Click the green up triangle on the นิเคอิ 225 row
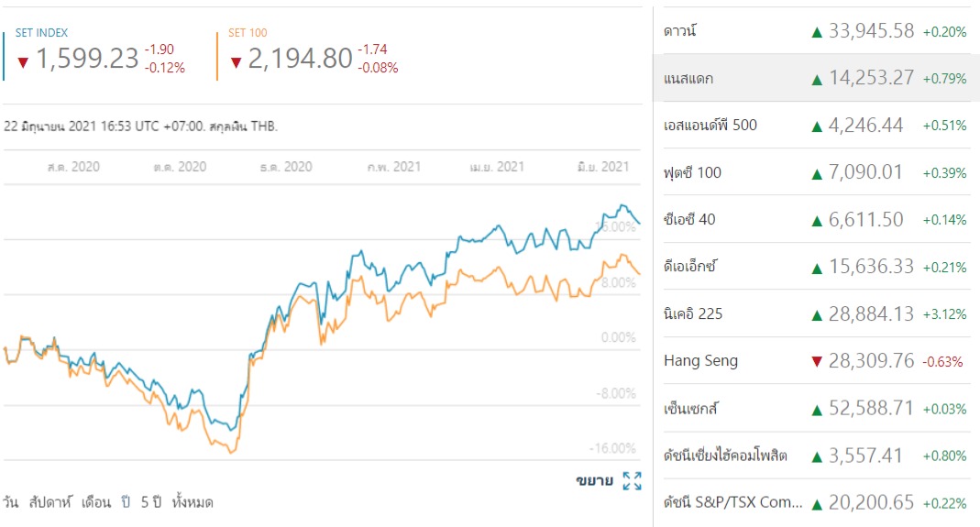Viewport: 980px width, 527px height. [x=817, y=314]
